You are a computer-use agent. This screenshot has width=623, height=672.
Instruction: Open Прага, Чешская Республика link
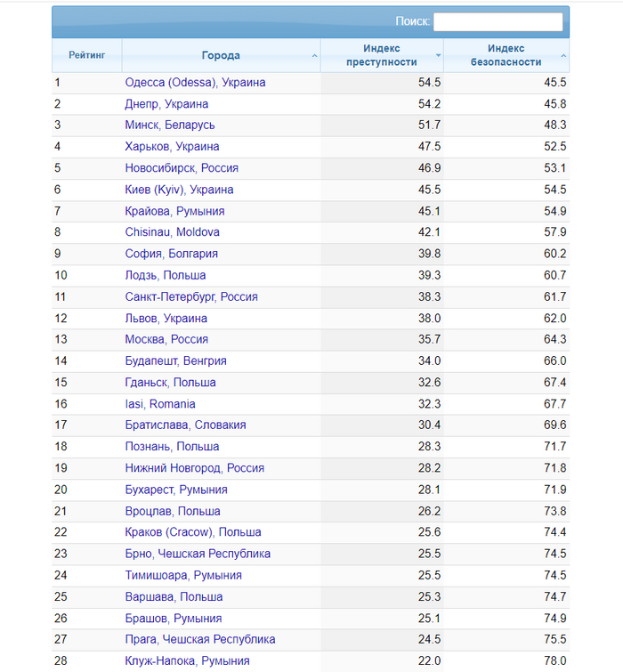click(200, 639)
